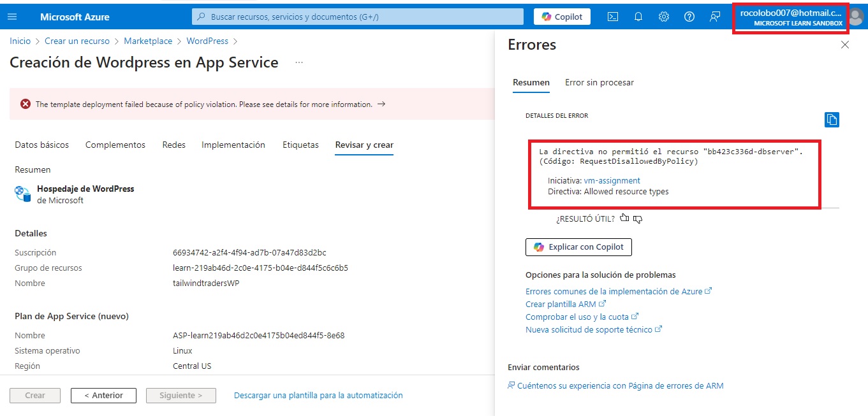The image size is (868, 416).
Task: Switch to Datos básicos tab
Action: 42,145
